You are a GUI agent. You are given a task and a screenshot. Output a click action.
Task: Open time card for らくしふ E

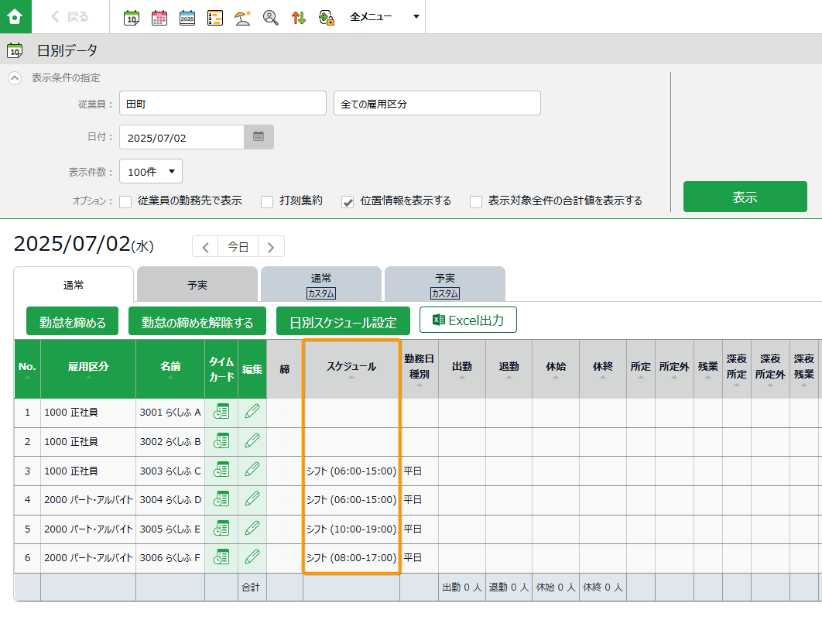tap(221, 529)
